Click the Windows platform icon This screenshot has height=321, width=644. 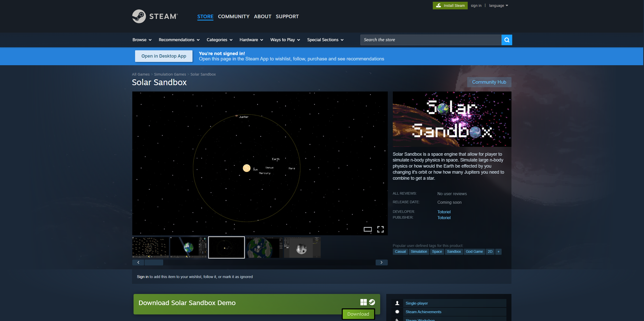[x=363, y=302]
